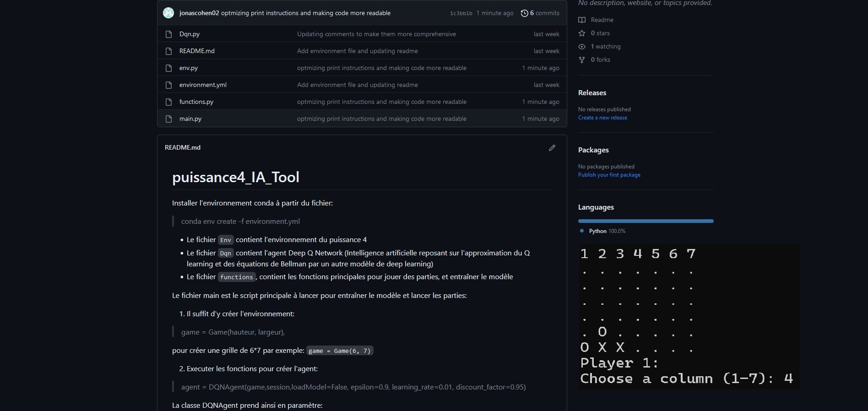The image size is (868, 411).
Task: Click the fork icon beside 0 forks
Action: tap(582, 59)
